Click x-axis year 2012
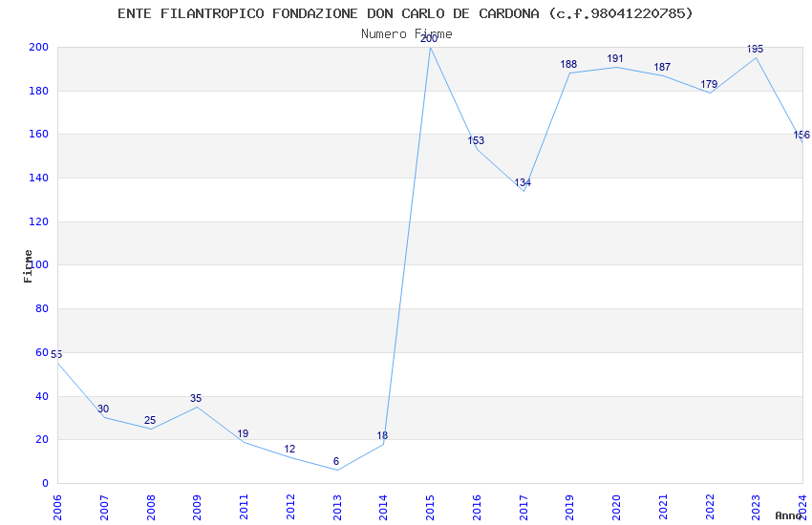The width and height of the screenshot is (812, 525). pos(290,507)
